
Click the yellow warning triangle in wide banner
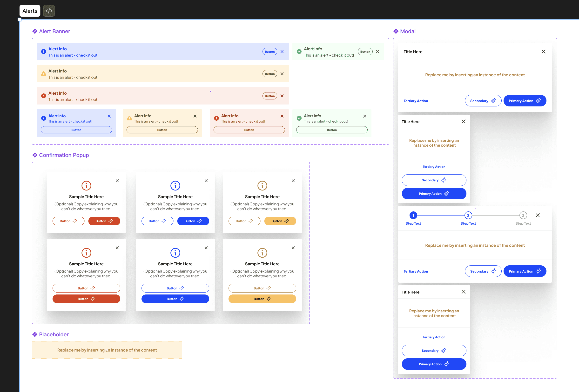(43, 74)
